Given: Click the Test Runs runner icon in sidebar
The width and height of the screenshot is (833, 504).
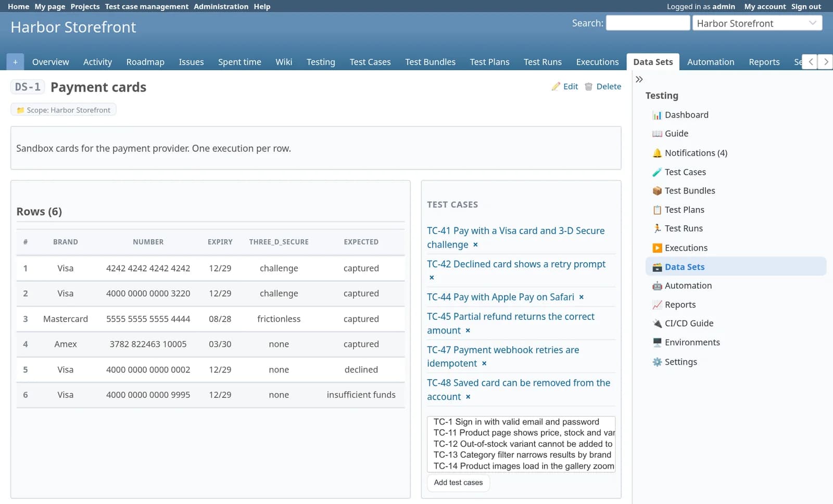Looking at the screenshot, I should tap(657, 228).
